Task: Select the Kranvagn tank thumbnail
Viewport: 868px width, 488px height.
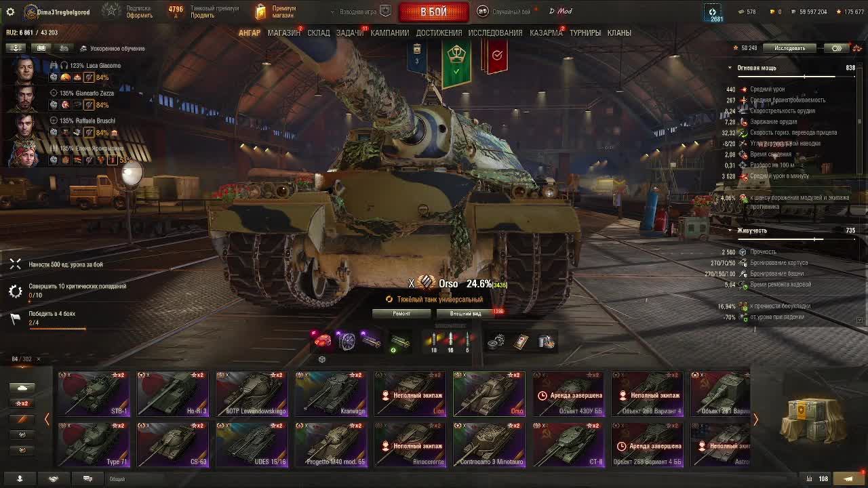Action: point(331,394)
